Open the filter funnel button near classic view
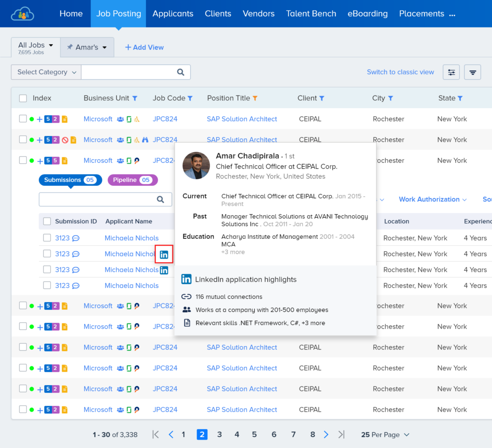This screenshot has height=448, width=492. point(473,73)
